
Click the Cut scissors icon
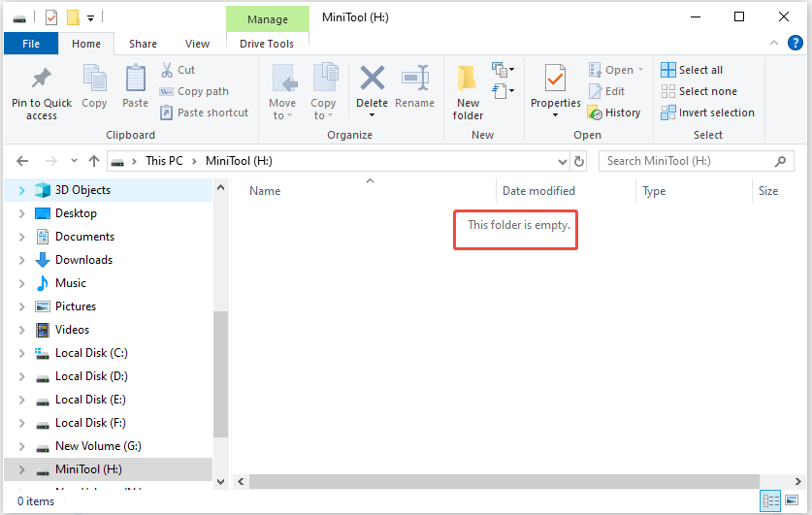[167, 70]
